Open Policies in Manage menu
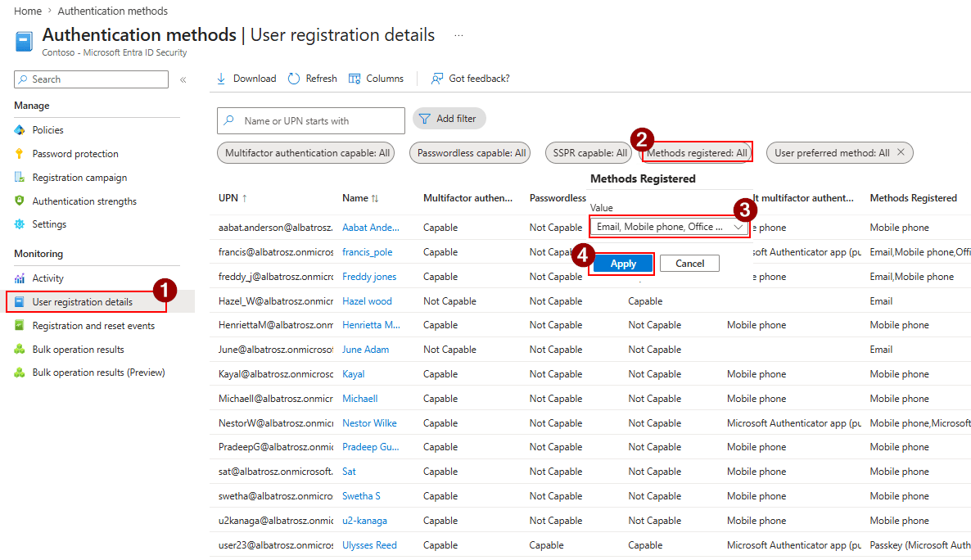This screenshot has width=971, height=560. 47,130
